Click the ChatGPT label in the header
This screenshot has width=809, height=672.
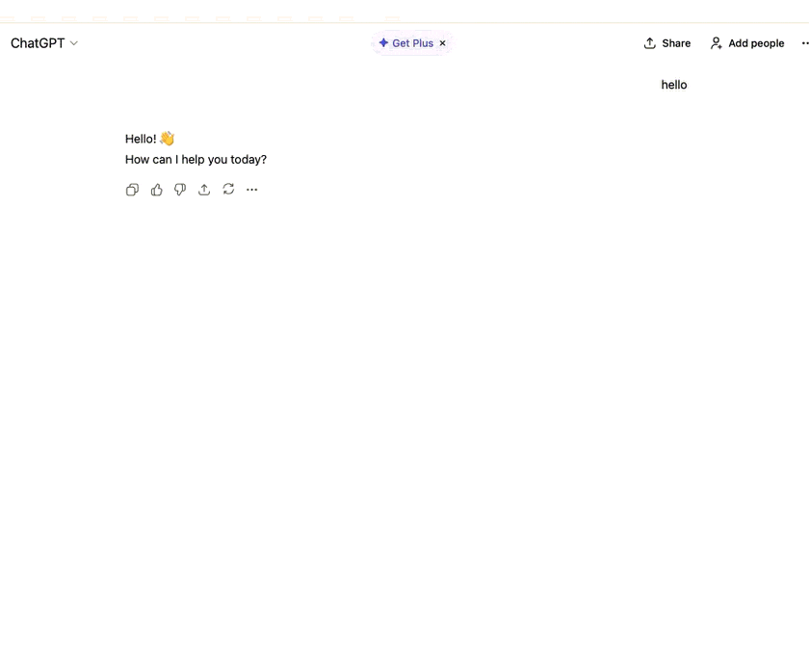click(x=37, y=43)
